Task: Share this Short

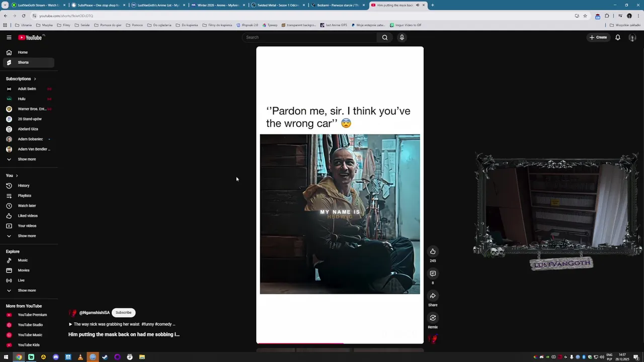Action: coord(433,296)
